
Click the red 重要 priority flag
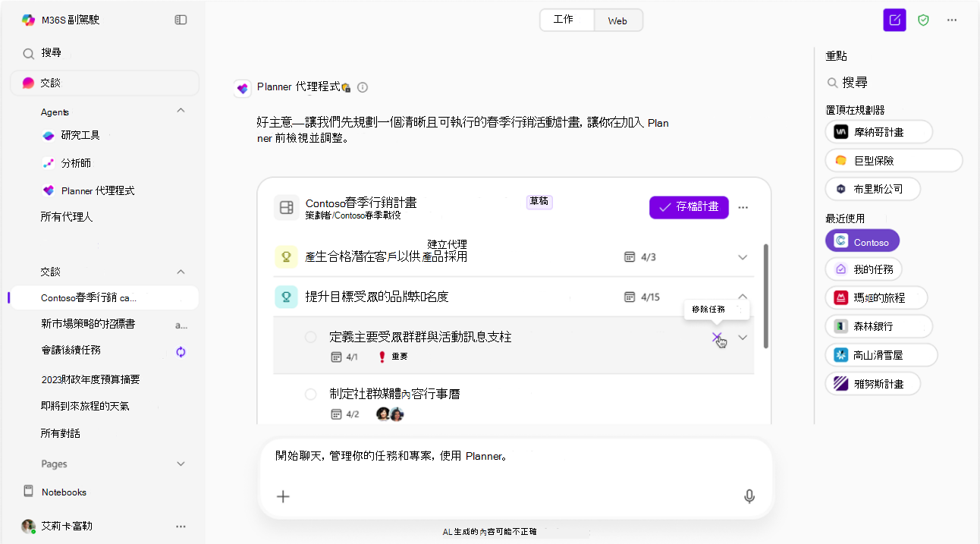[382, 357]
